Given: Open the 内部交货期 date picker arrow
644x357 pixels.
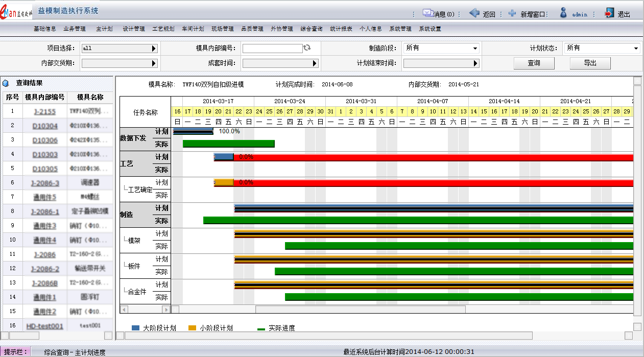Looking at the screenshot, I should (x=153, y=63).
